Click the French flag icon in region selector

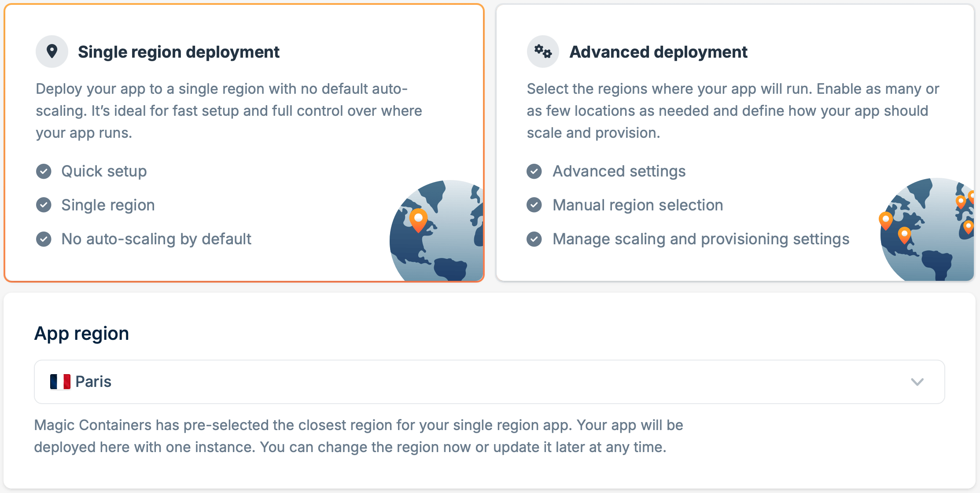pyautogui.click(x=60, y=382)
